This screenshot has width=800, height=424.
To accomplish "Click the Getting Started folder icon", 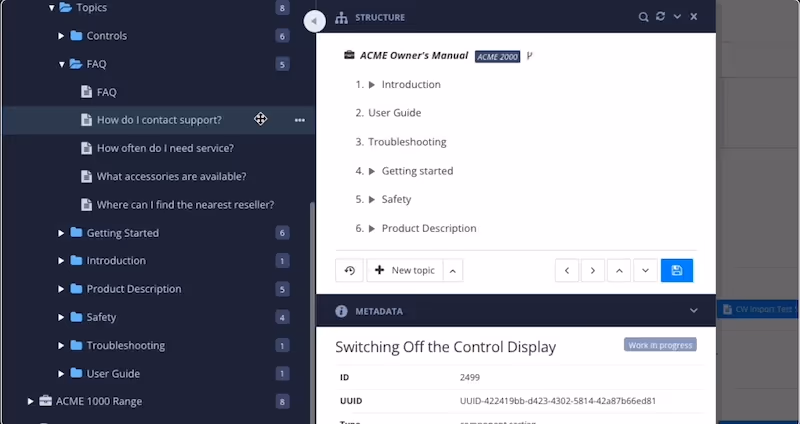I will (x=77, y=233).
